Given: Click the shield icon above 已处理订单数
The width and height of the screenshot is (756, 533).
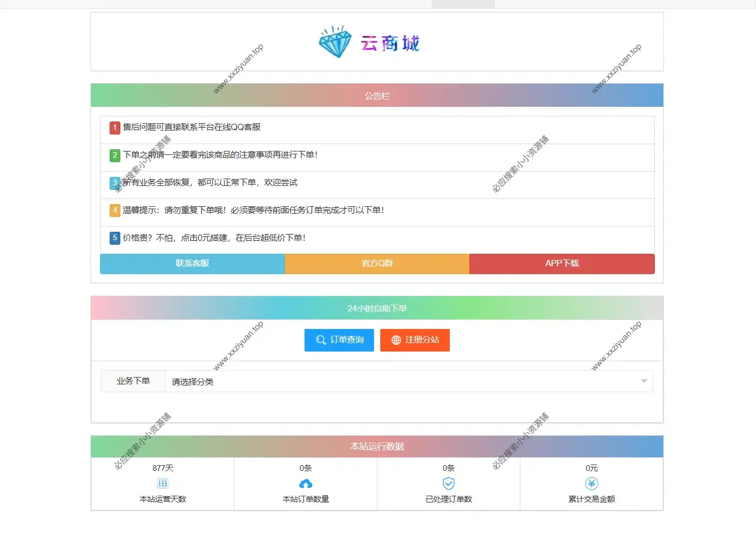Looking at the screenshot, I should click(x=448, y=483).
